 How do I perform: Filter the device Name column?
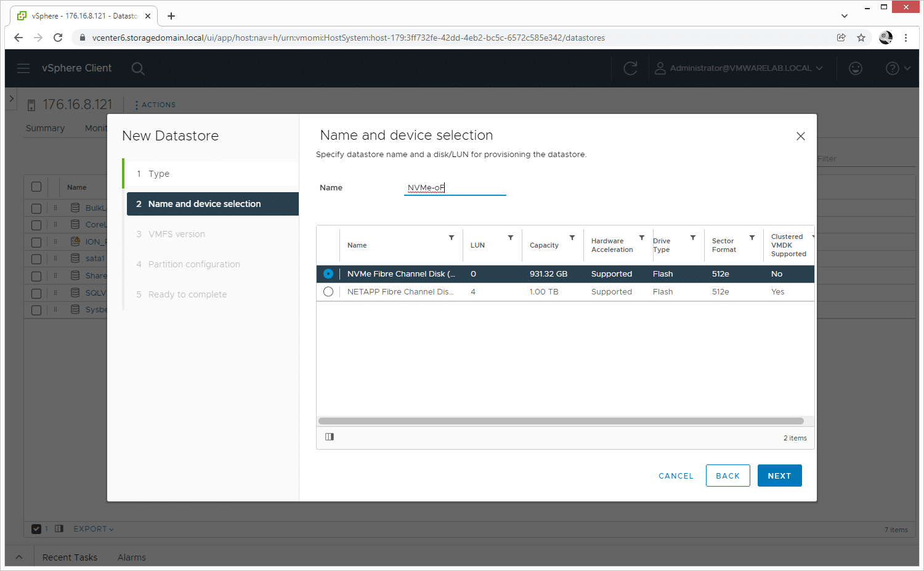pos(452,238)
